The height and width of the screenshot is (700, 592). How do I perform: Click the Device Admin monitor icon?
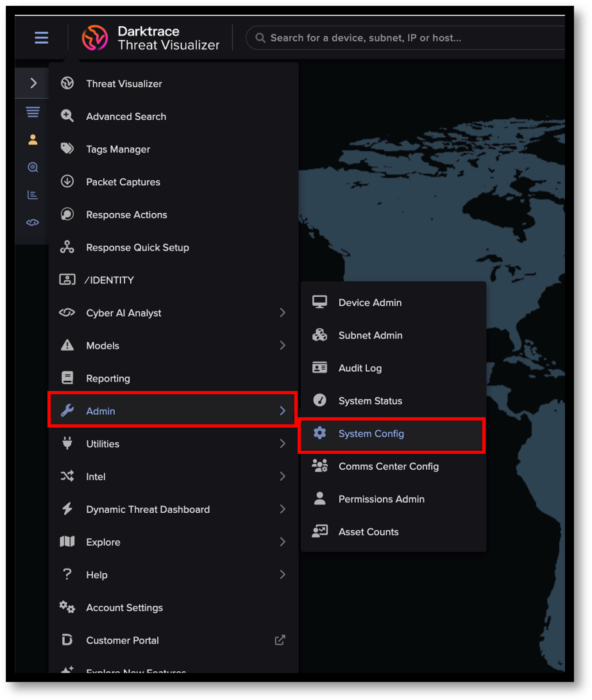[319, 302]
